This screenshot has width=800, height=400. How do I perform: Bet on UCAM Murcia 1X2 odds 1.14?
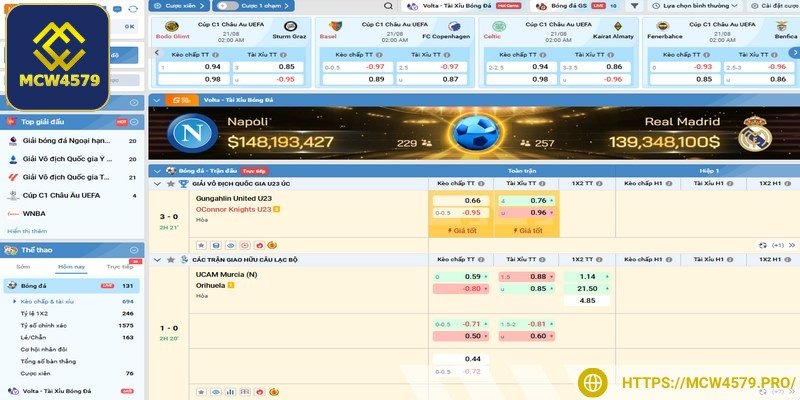587,277
